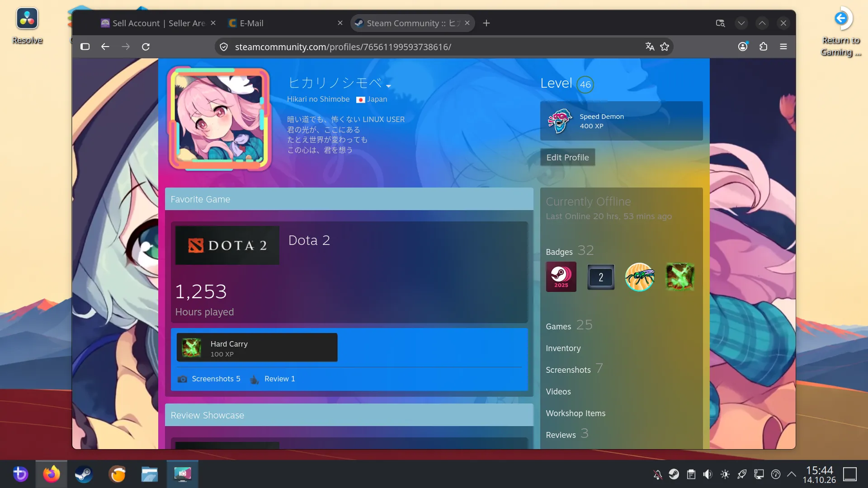The width and height of the screenshot is (868, 488).
Task: Open the Workshop Items link
Action: (x=576, y=413)
